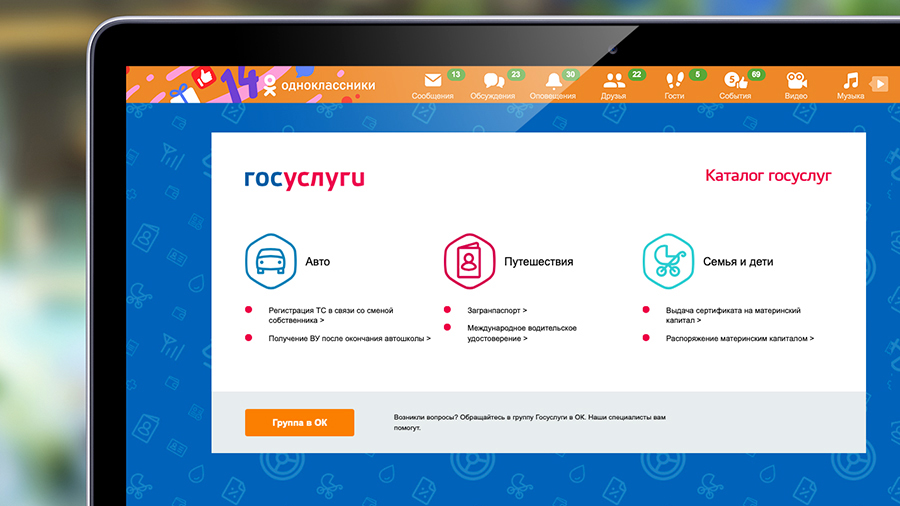Click the События label
The image size is (900, 506).
tap(735, 96)
